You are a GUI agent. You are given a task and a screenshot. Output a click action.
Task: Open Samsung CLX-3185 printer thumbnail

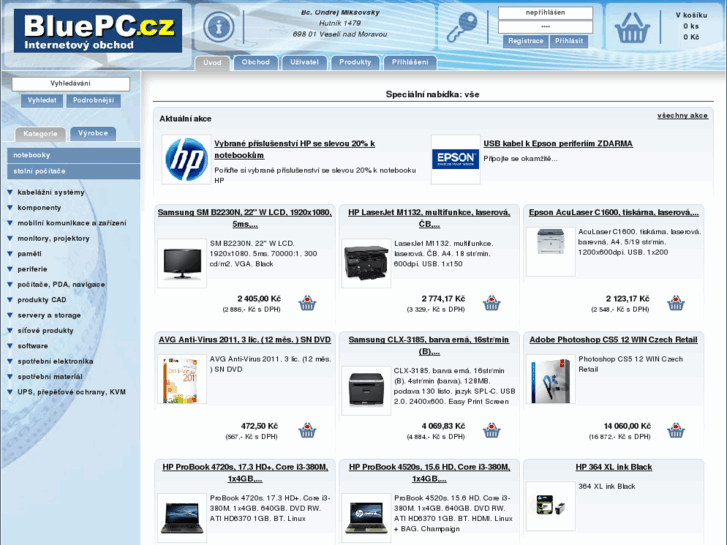[x=366, y=391]
